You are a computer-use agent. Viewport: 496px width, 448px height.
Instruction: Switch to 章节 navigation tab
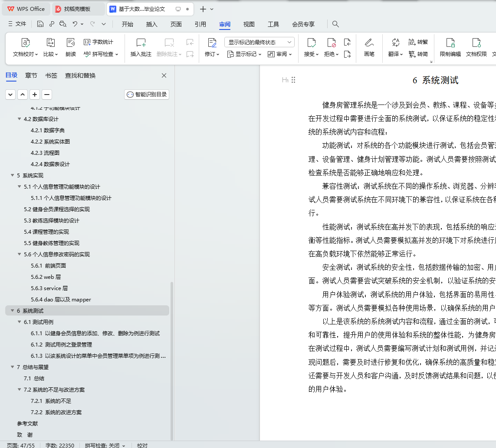(x=31, y=75)
